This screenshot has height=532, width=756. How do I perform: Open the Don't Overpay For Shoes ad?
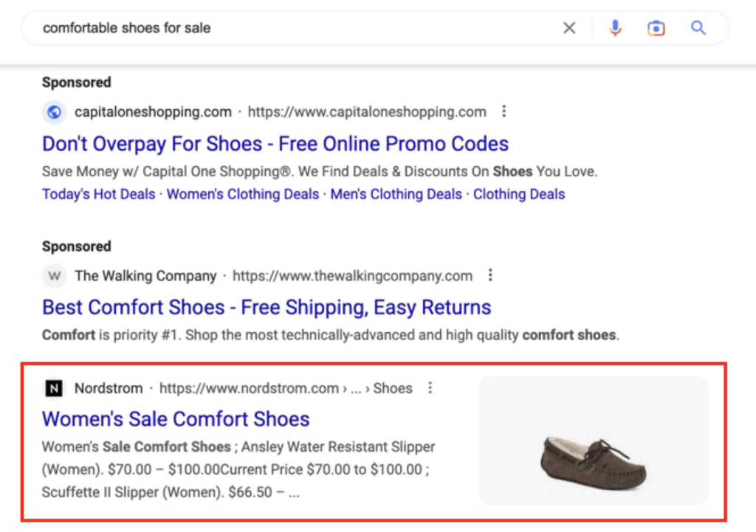(275, 143)
